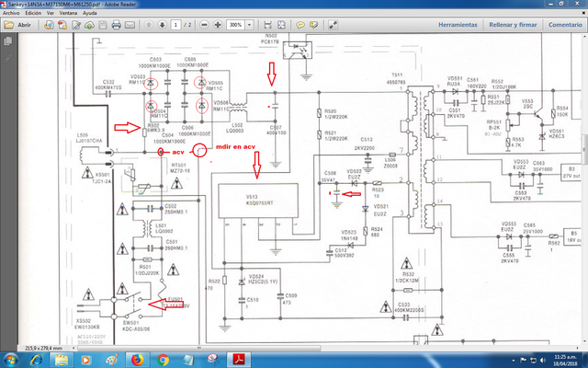Click scroll-down arrow of vertical scrollbar
The width and height of the screenshot is (588, 368).
(584, 342)
